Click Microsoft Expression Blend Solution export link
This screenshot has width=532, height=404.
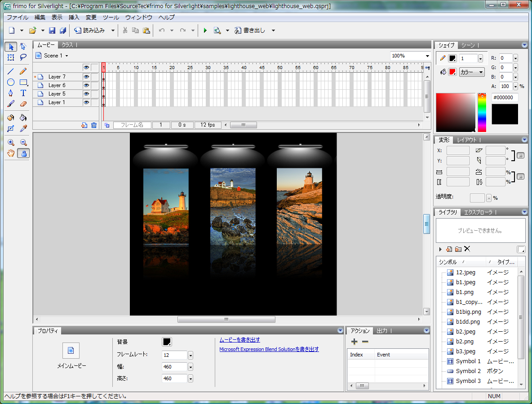pyautogui.click(x=269, y=349)
